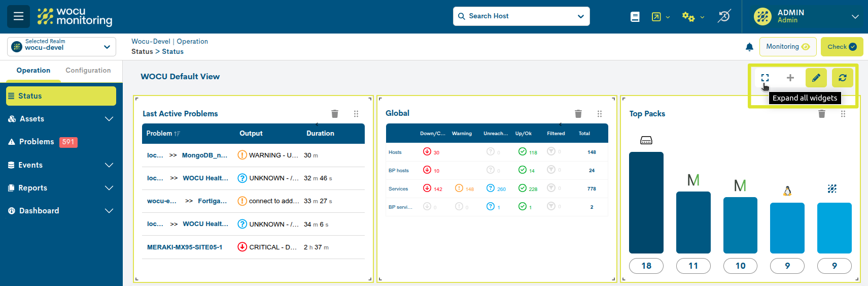868x286 pixels.
Task: Click the add widget plus icon
Action: 790,78
